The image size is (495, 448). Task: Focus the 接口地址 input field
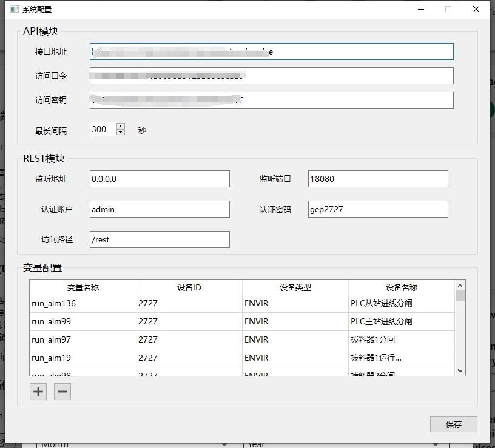pyautogui.click(x=272, y=52)
